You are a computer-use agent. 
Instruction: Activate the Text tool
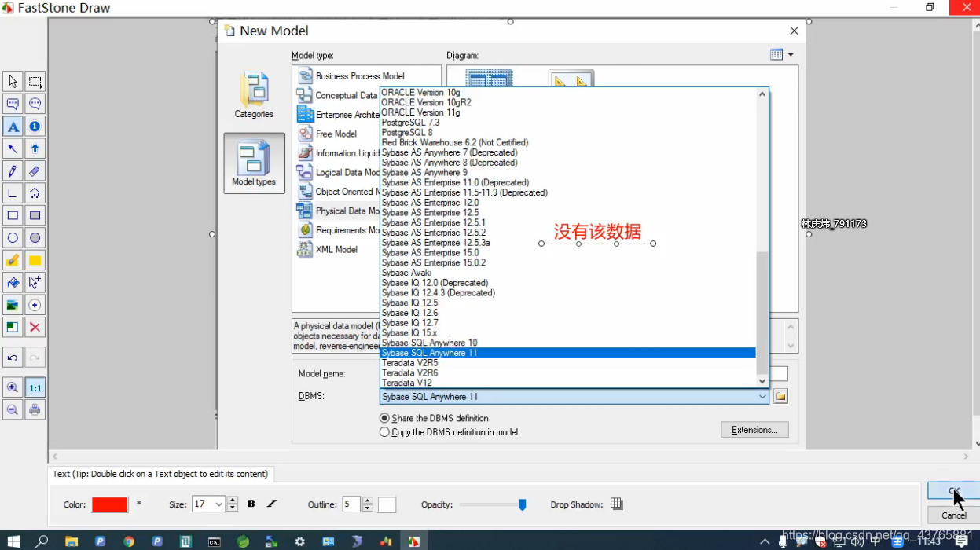coord(13,126)
